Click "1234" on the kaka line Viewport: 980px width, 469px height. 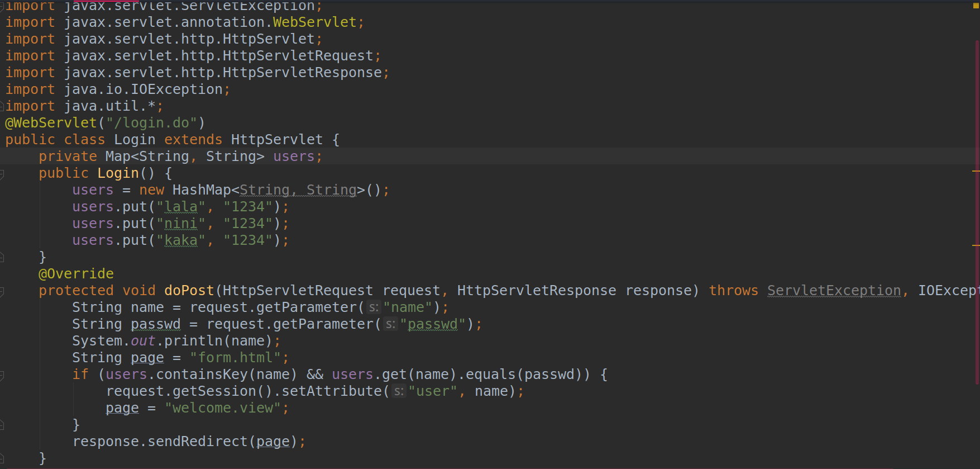[248, 240]
